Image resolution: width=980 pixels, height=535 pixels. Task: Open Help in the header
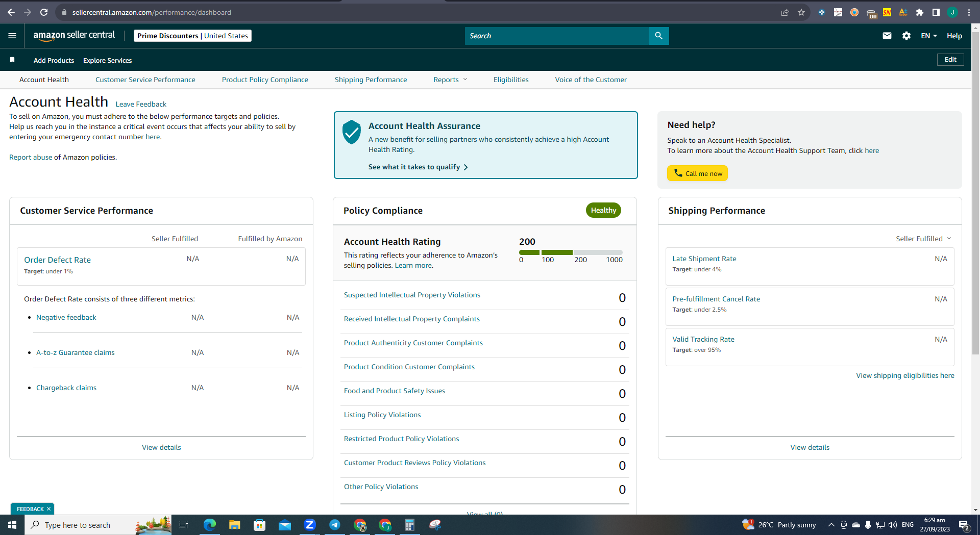954,36
